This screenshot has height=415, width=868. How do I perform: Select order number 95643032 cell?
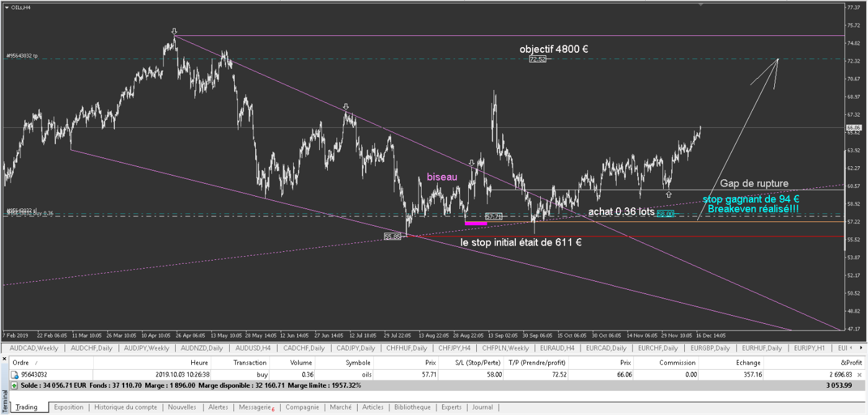[35, 375]
